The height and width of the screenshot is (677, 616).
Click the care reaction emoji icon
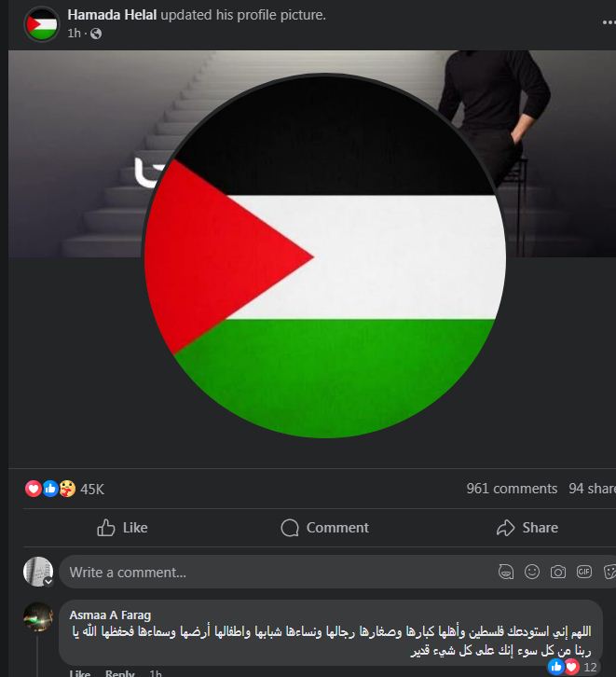(x=67, y=489)
